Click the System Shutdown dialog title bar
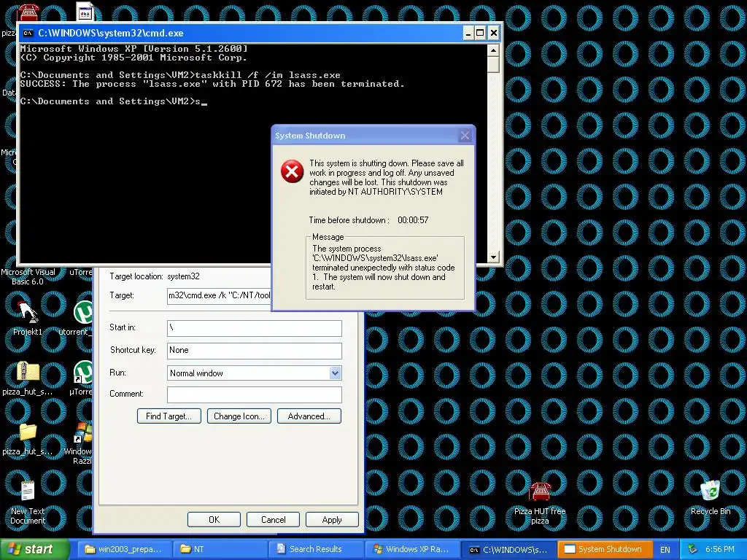Screen dimensions: 747x560 pyautogui.click(x=373, y=136)
